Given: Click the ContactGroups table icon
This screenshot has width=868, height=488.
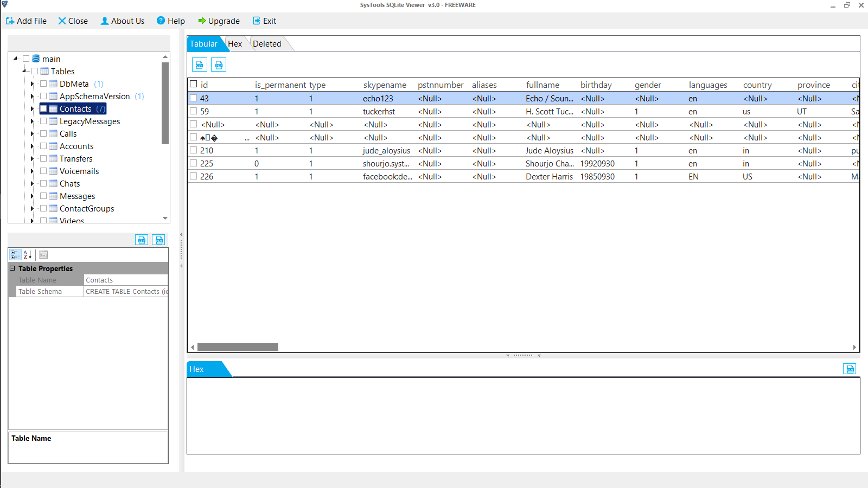Looking at the screenshot, I should (53, 208).
